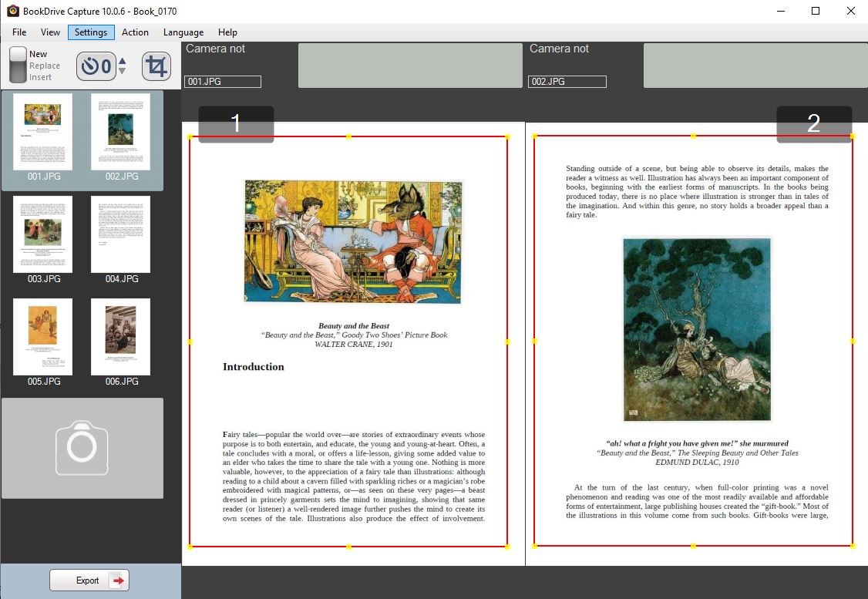Click the red arrow icon on the Export button
This screenshot has height=599, width=868.
click(117, 580)
